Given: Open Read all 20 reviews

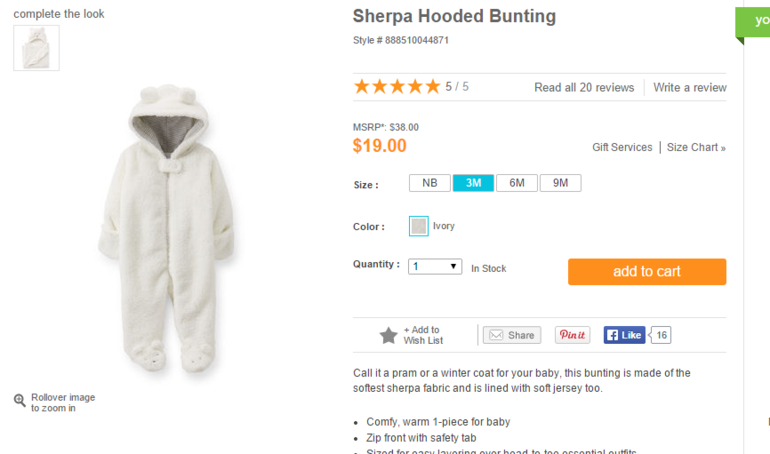Looking at the screenshot, I should pyautogui.click(x=584, y=87).
